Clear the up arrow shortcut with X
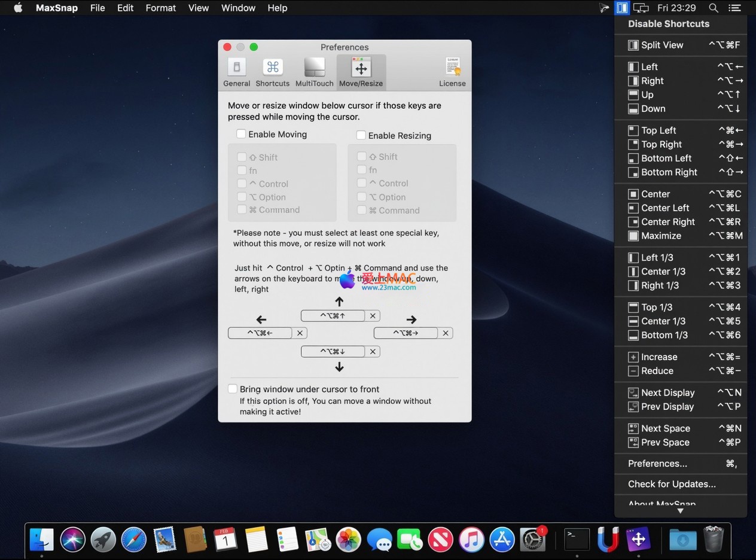 tap(373, 315)
